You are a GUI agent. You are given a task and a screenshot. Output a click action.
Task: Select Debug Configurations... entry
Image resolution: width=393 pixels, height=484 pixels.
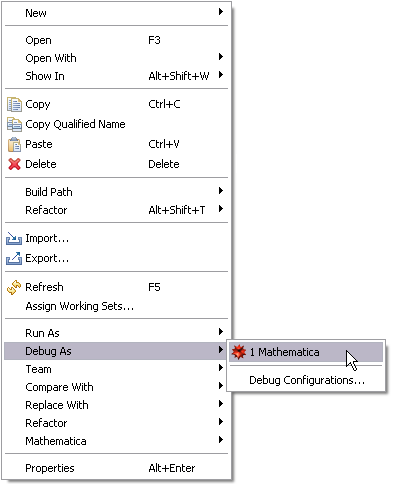click(306, 380)
